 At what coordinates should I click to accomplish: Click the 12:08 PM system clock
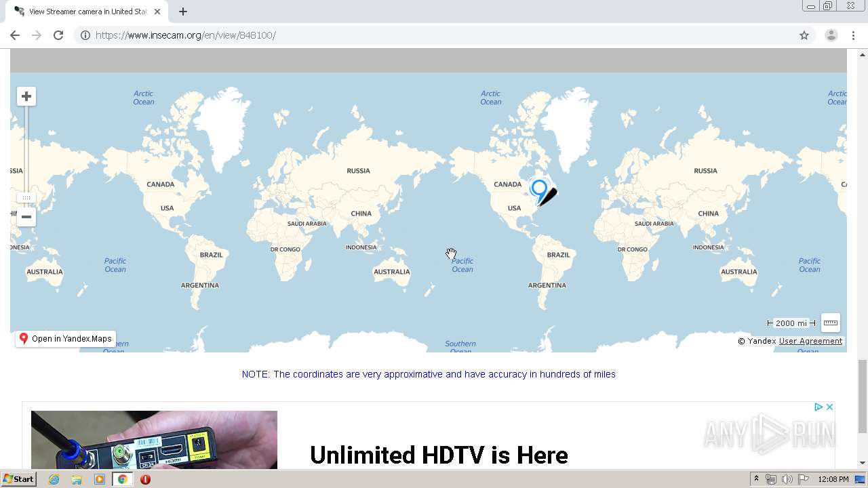[x=833, y=479]
